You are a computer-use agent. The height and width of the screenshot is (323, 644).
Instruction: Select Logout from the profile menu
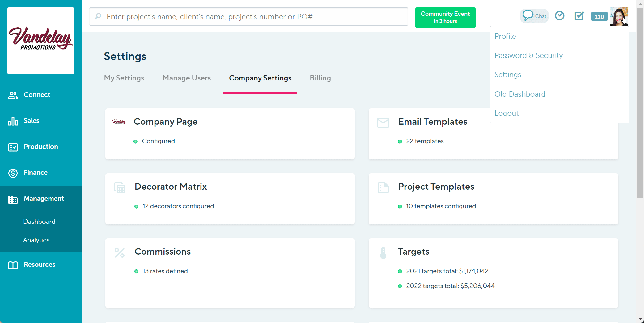click(x=506, y=113)
